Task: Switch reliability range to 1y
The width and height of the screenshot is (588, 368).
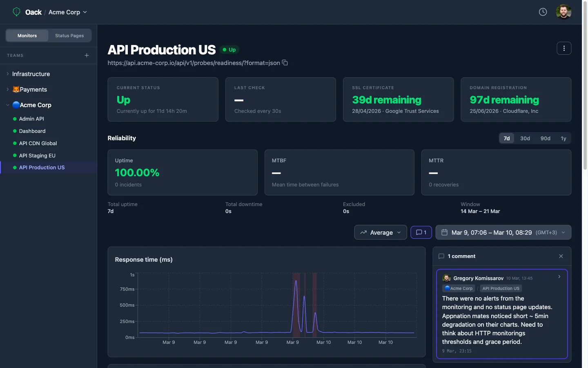Action: pyautogui.click(x=563, y=139)
